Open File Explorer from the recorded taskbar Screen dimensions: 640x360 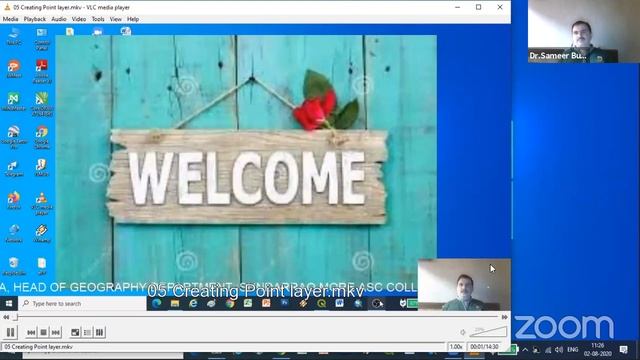tap(175, 304)
